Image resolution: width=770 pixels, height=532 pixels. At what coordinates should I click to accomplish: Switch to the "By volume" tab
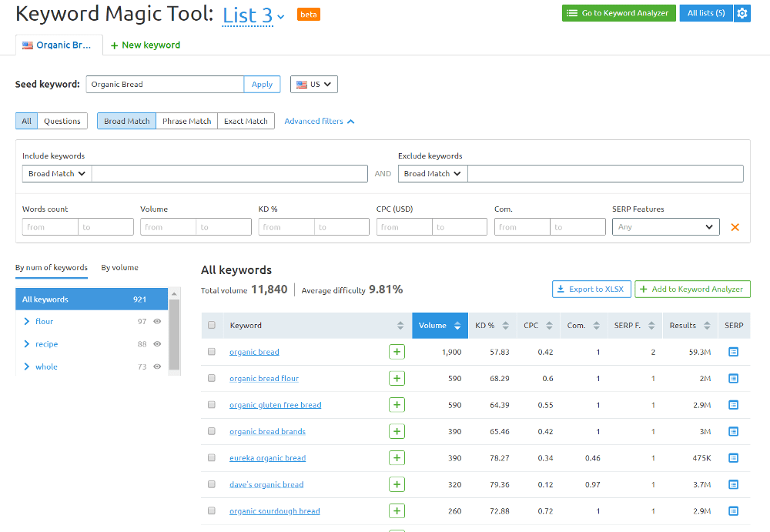119,267
